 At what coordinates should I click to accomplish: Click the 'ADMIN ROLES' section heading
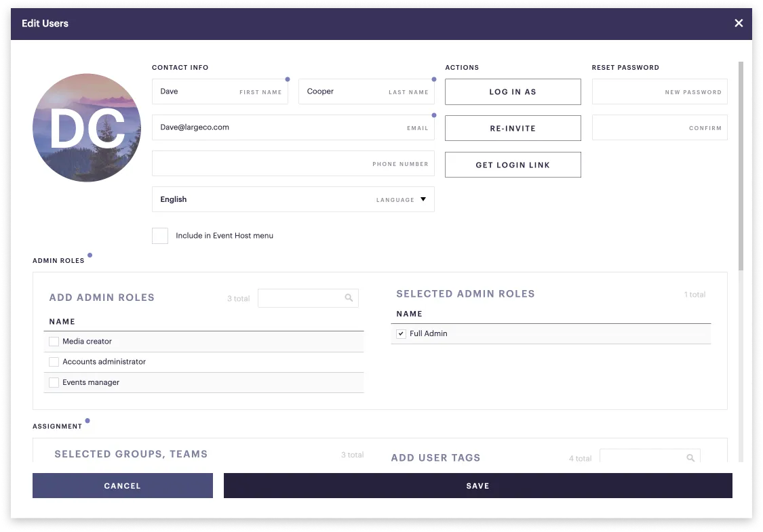click(x=58, y=261)
